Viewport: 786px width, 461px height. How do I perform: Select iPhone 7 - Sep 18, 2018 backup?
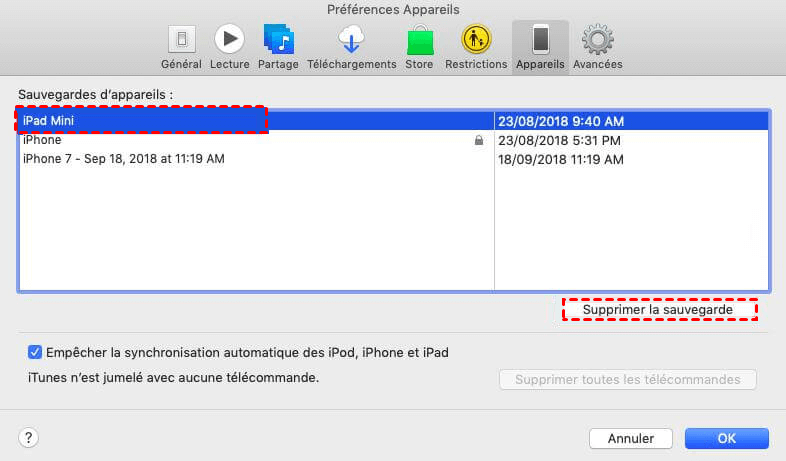[x=123, y=159]
